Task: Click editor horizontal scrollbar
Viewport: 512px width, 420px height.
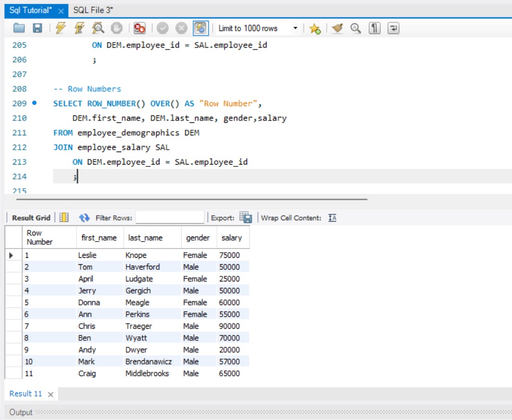Action: pyautogui.click(x=192, y=199)
